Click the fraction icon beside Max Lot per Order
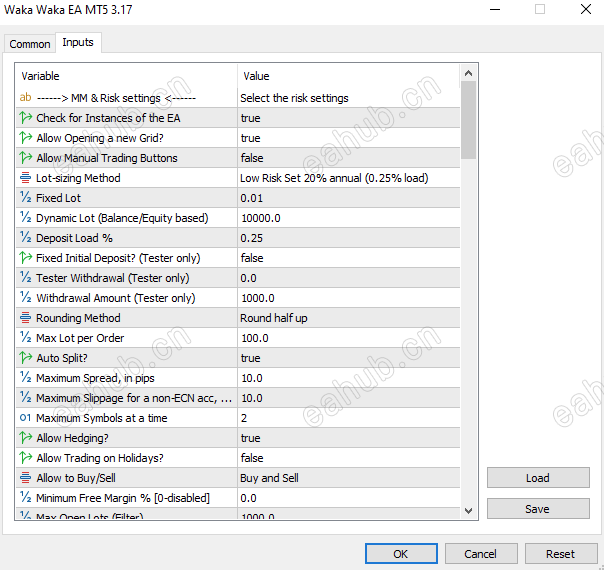The image size is (604, 570). 25,338
